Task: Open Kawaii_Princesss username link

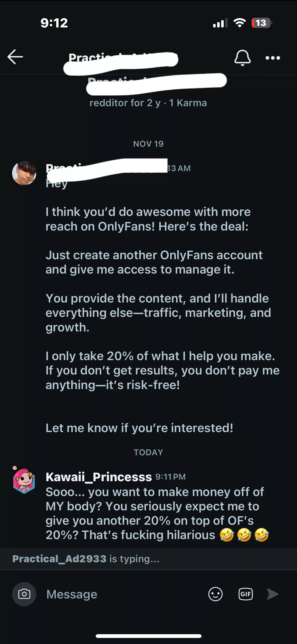Action: 99,477
